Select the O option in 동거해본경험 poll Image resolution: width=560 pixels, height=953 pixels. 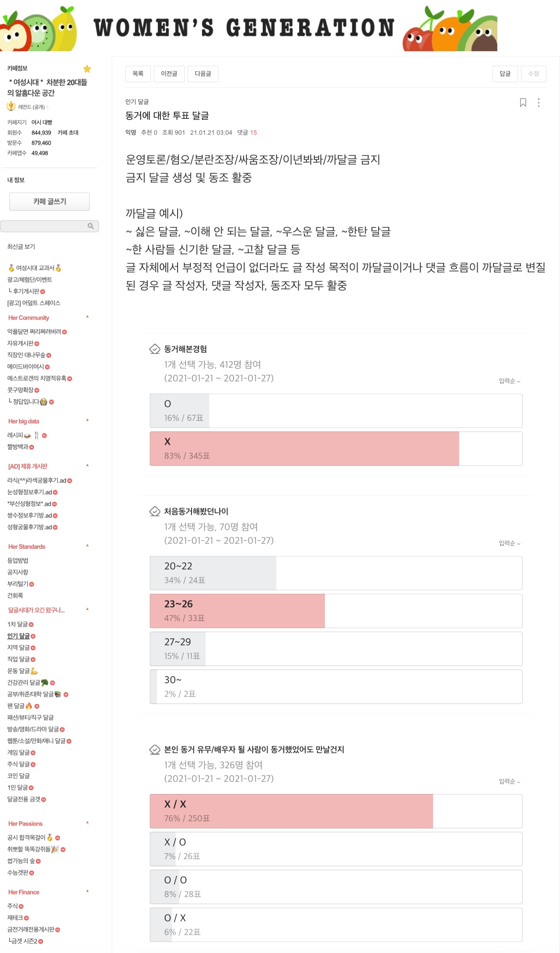tap(336, 411)
